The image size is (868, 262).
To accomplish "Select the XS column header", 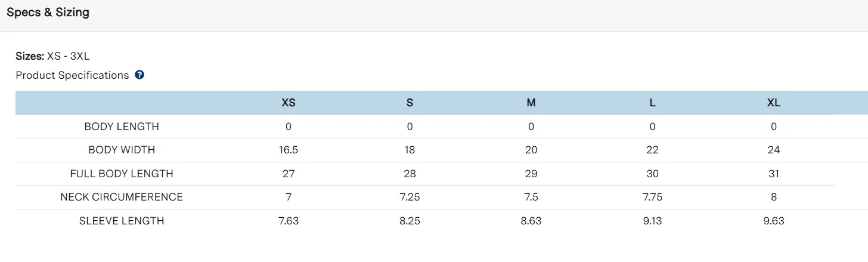I will click(x=289, y=103).
